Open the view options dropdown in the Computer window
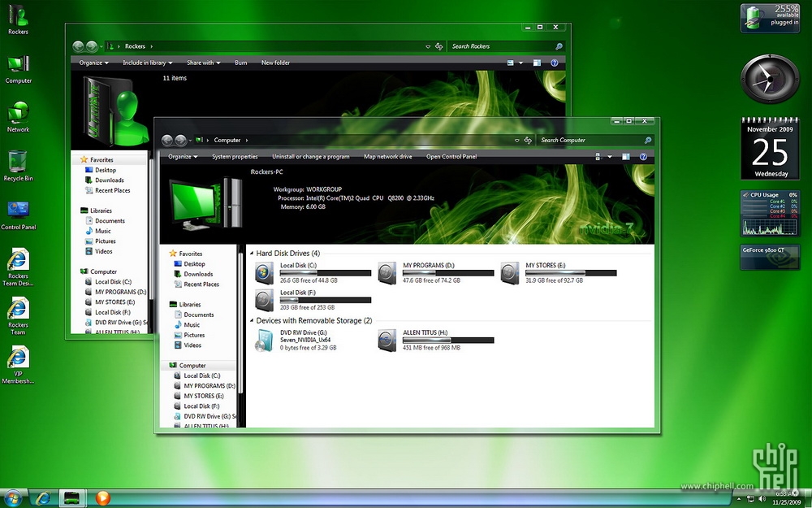 pos(610,157)
